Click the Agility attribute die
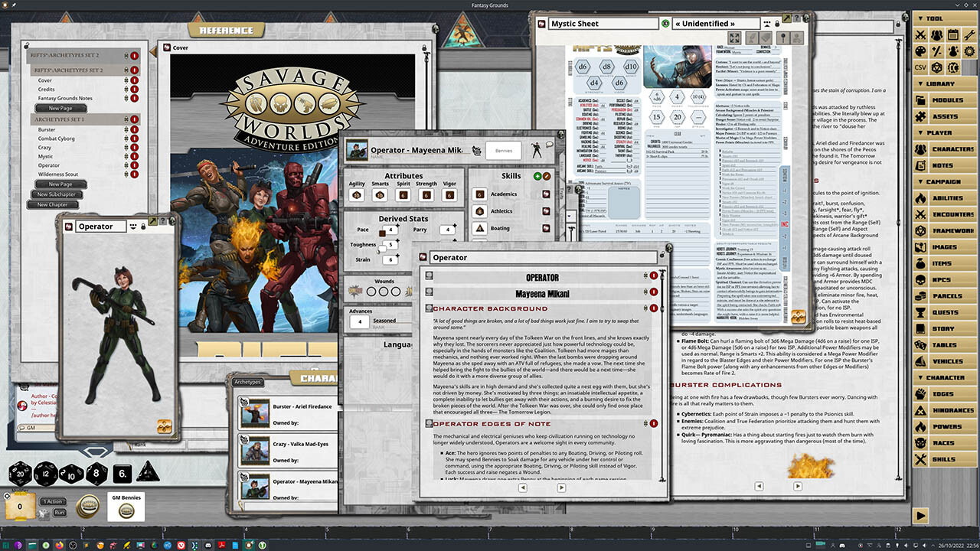The width and height of the screenshot is (980, 551). tap(356, 195)
